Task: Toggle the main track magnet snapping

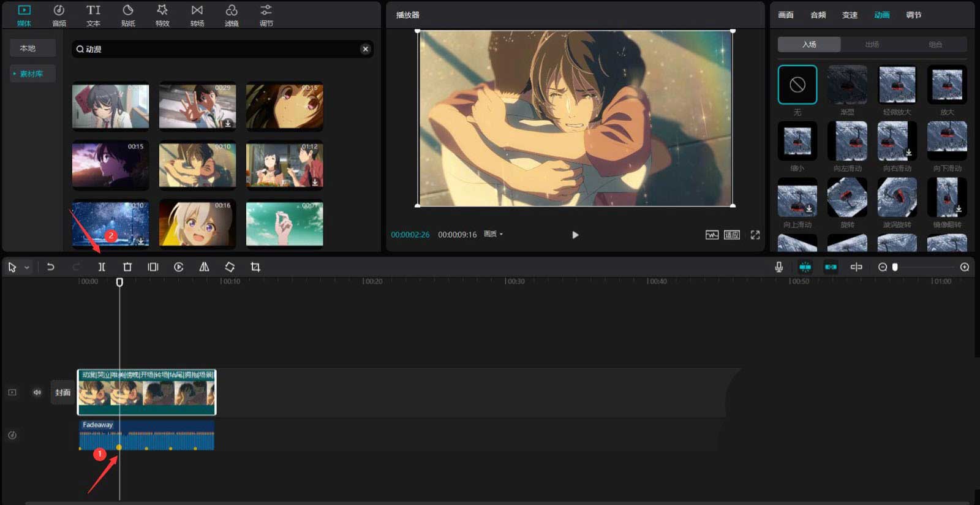Action: [805, 267]
